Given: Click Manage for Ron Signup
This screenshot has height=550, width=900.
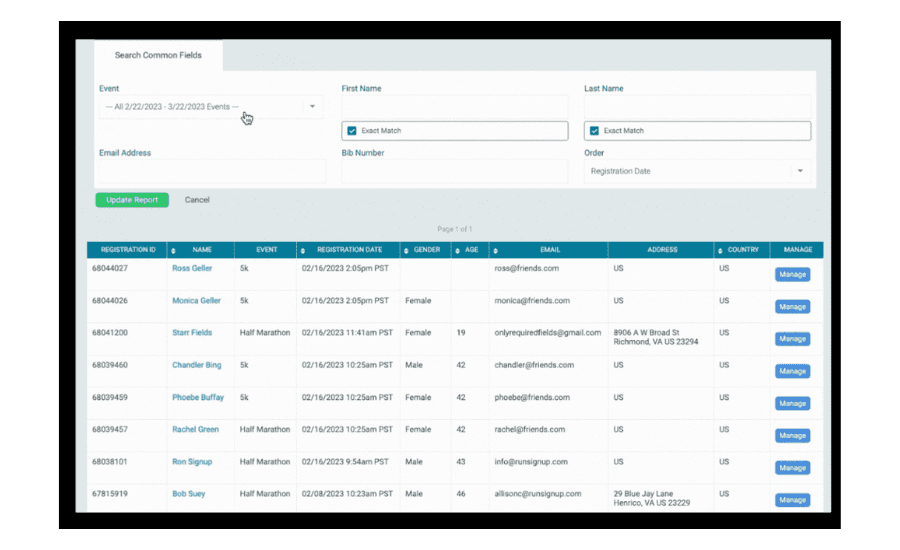Looking at the screenshot, I should (793, 468).
